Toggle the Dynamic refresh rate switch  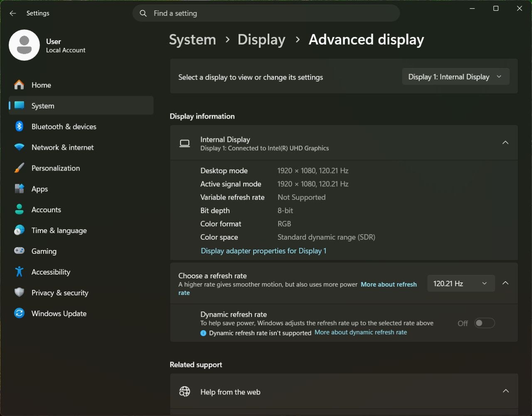pyautogui.click(x=485, y=323)
